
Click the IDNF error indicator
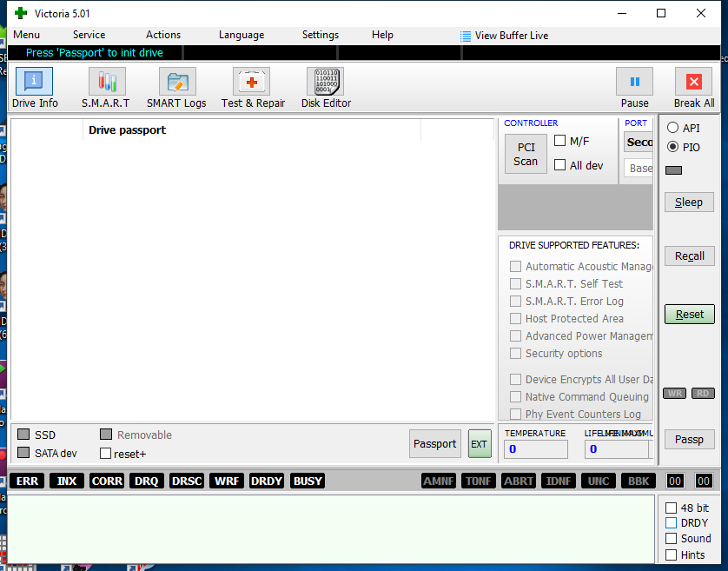click(559, 481)
